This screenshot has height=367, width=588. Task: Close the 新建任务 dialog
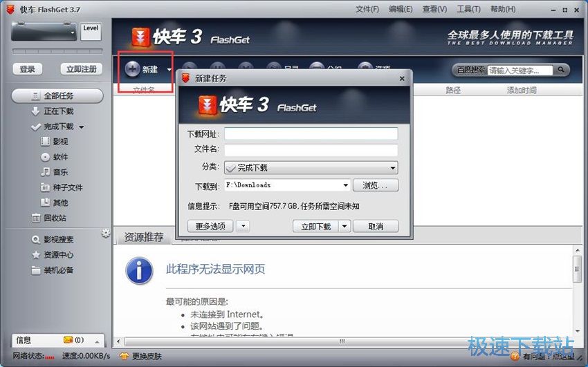[x=402, y=79]
